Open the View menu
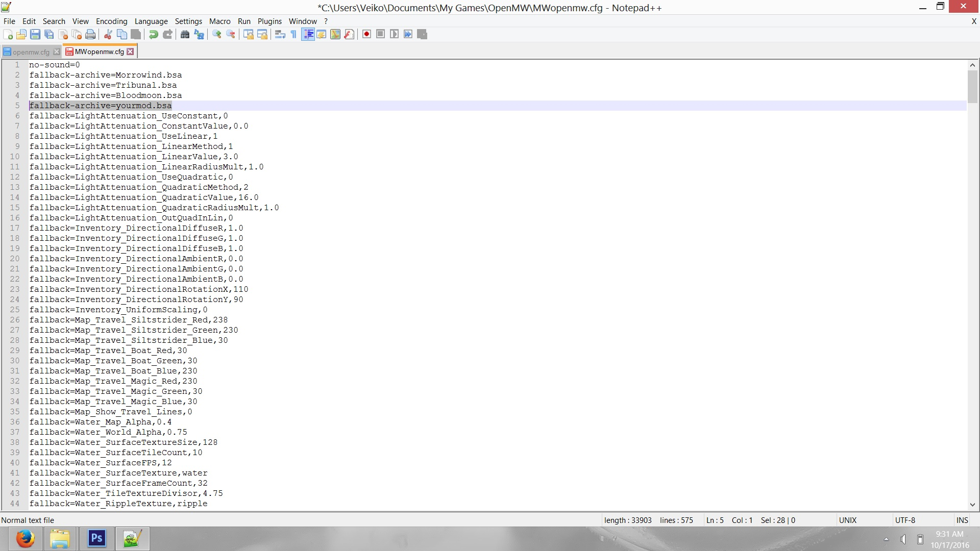Viewport: 980px width, 551px height. tap(81, 21)
